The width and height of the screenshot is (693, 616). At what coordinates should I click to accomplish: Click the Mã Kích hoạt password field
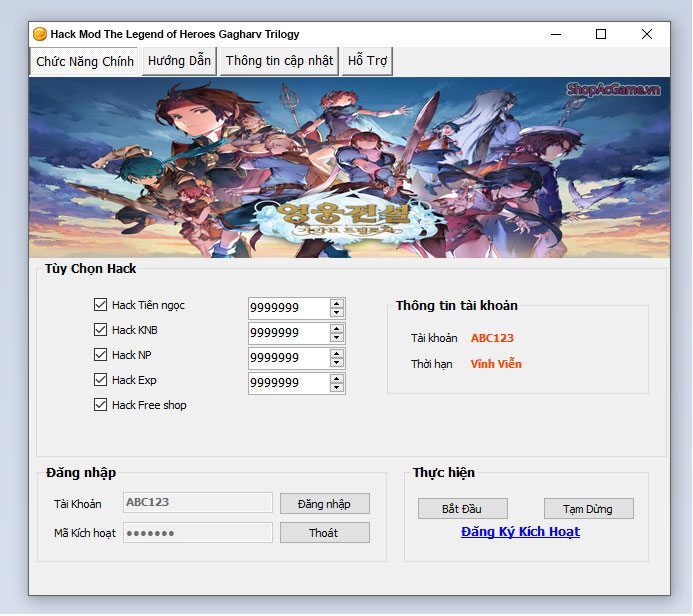tap(198, 532)
